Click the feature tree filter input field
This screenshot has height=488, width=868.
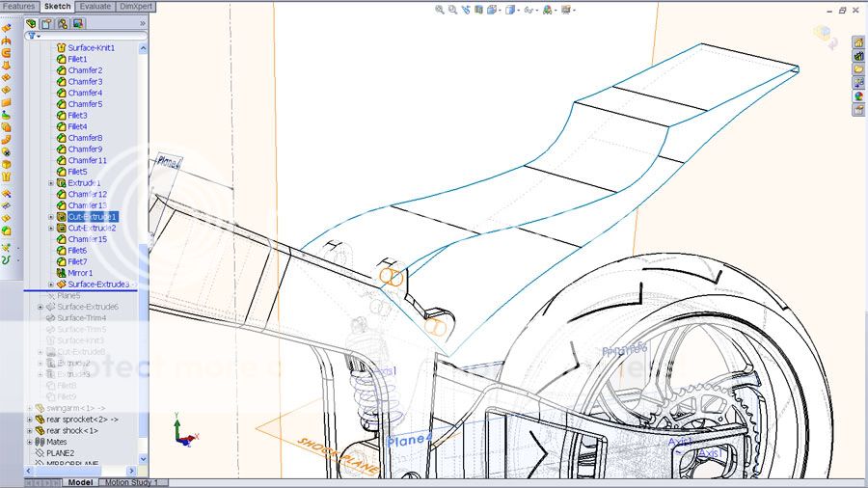[86, 36]
